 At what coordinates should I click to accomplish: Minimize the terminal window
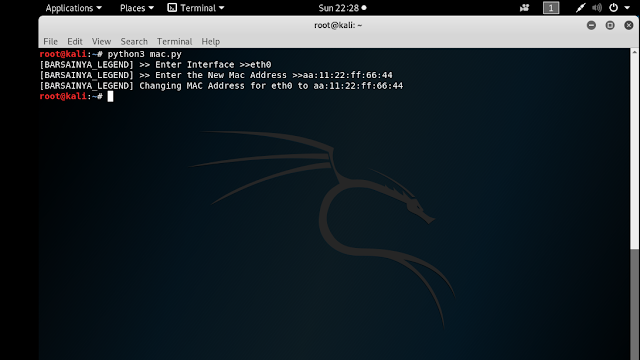tap(591, 25)
